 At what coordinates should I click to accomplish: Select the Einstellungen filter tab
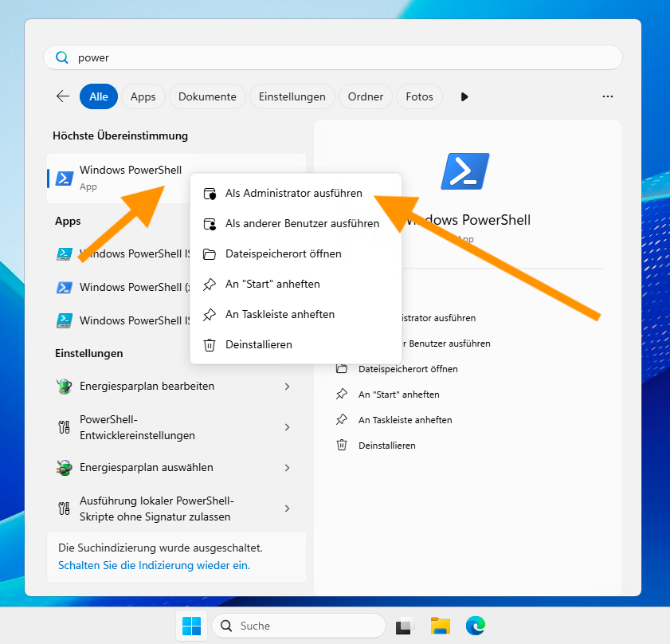pos(292,96)
